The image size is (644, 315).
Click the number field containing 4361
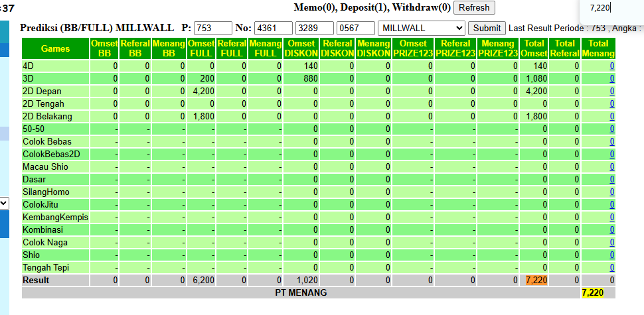(x=274, y=28)
